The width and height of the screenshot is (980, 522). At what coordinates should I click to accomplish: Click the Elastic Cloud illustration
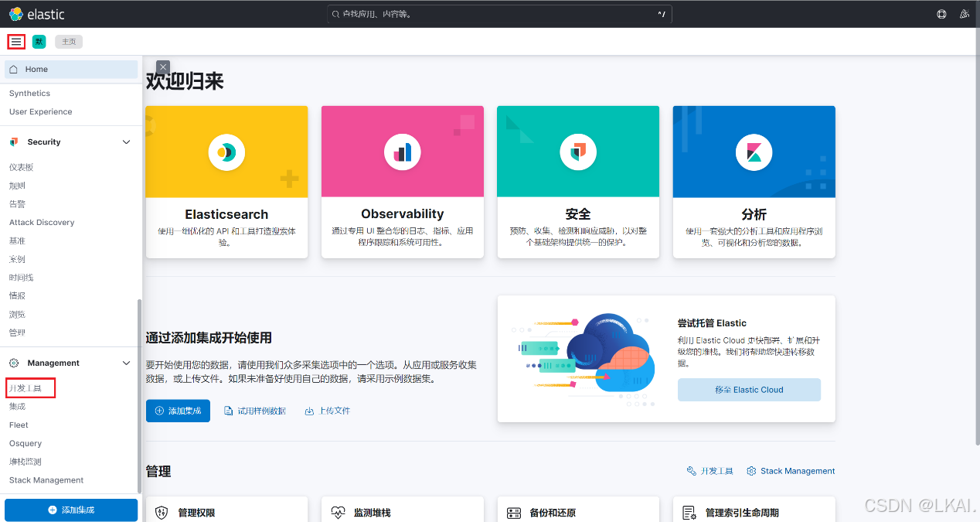click(x=584, y=359)
